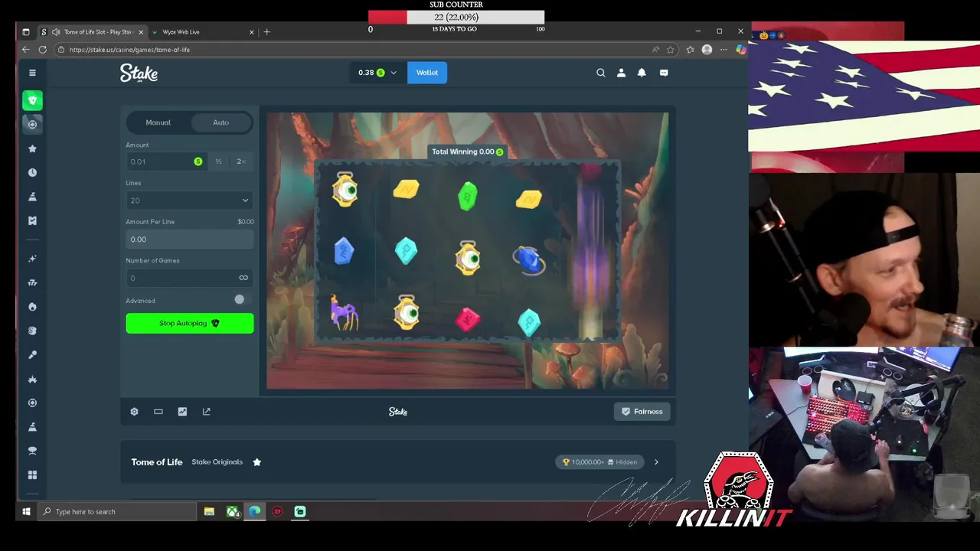Click the browser address bar URL
The width and height of the screenshot is (980, 551).
pyautogui.click(x=129, y=50)
